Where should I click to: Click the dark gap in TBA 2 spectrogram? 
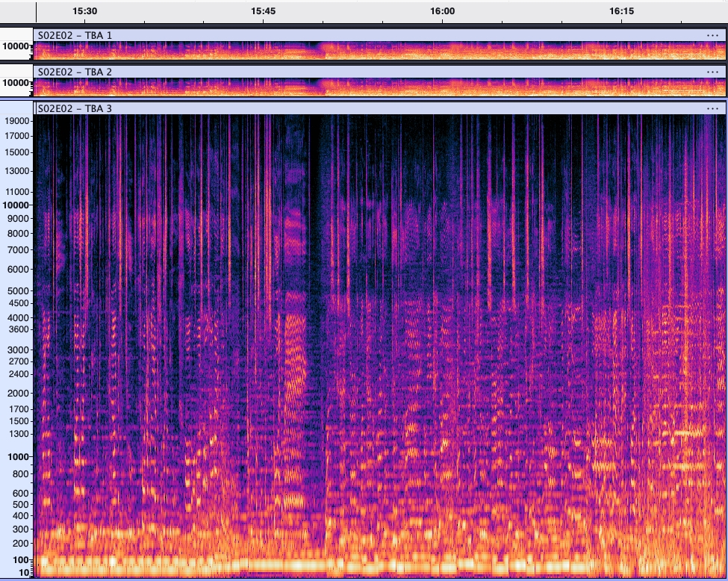tap(320, 87)
